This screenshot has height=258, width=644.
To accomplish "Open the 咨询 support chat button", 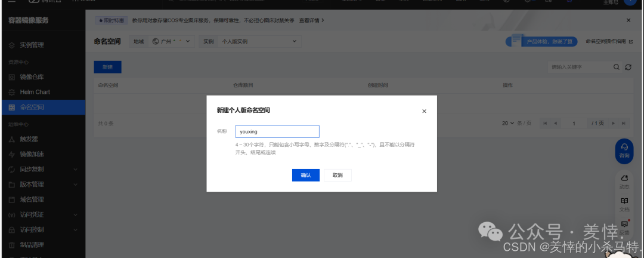I will pos(624,151).
